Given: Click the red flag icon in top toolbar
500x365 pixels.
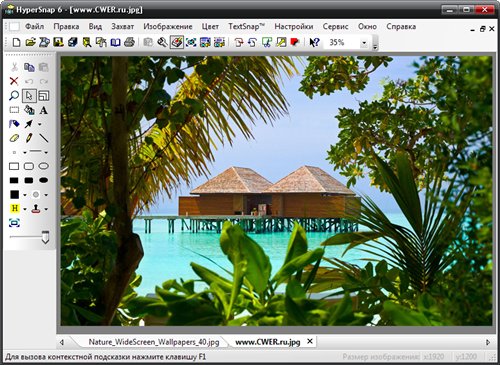Looking at the screenshot, I should click(295, 42).
